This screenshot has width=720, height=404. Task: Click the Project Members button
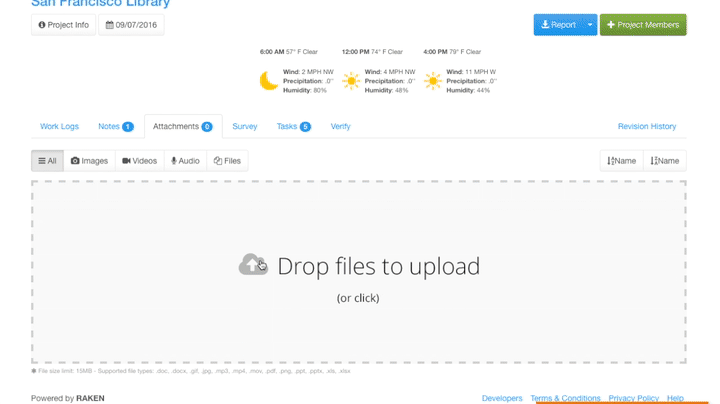pos(643,25)
